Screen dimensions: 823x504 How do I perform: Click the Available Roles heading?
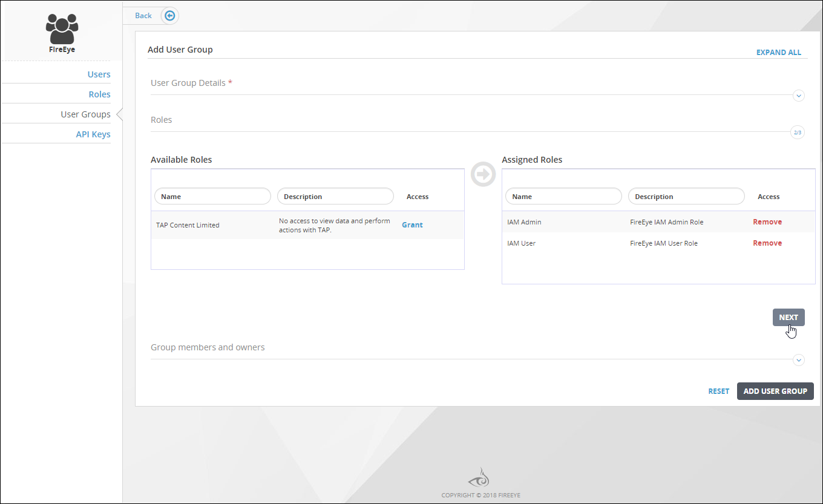(181, 160)
